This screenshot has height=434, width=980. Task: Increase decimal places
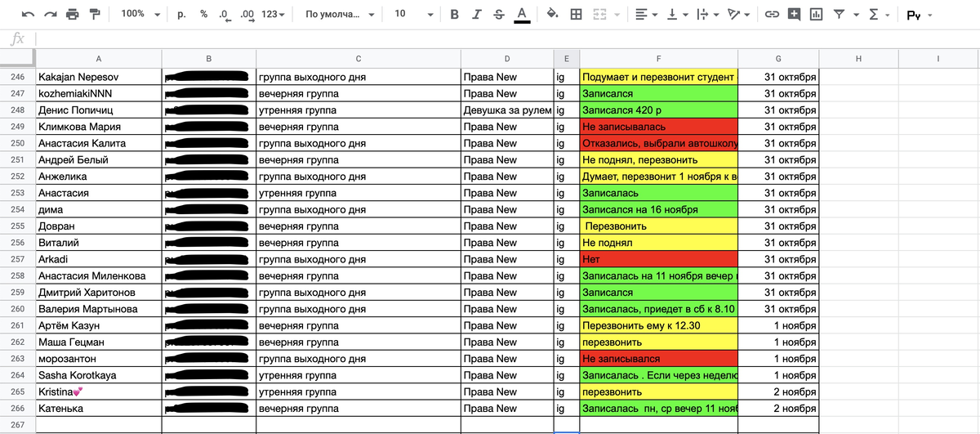[247, 15]
